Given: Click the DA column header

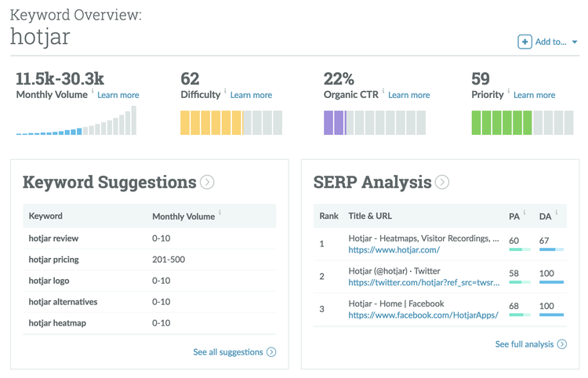Looking at the screenshot, I should 545,216.
